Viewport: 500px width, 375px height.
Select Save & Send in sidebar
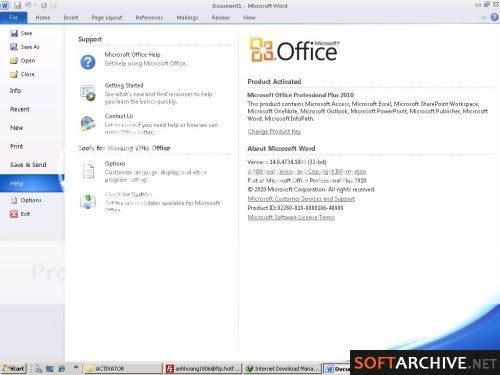[x=28, y=165]
